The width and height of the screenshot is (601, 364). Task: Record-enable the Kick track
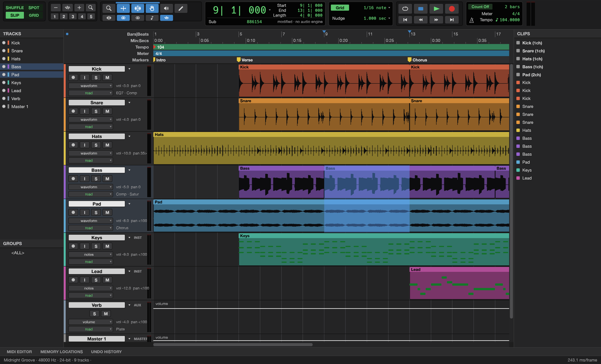pyautogui.click(x=73, y=77)
